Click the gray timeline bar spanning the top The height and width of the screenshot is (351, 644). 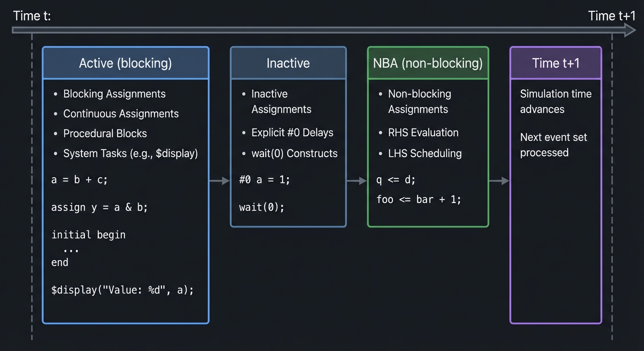[320, 30]
